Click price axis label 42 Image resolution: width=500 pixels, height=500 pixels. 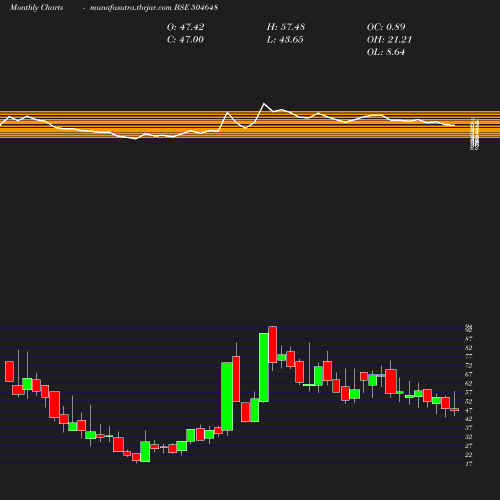(469, 419)
